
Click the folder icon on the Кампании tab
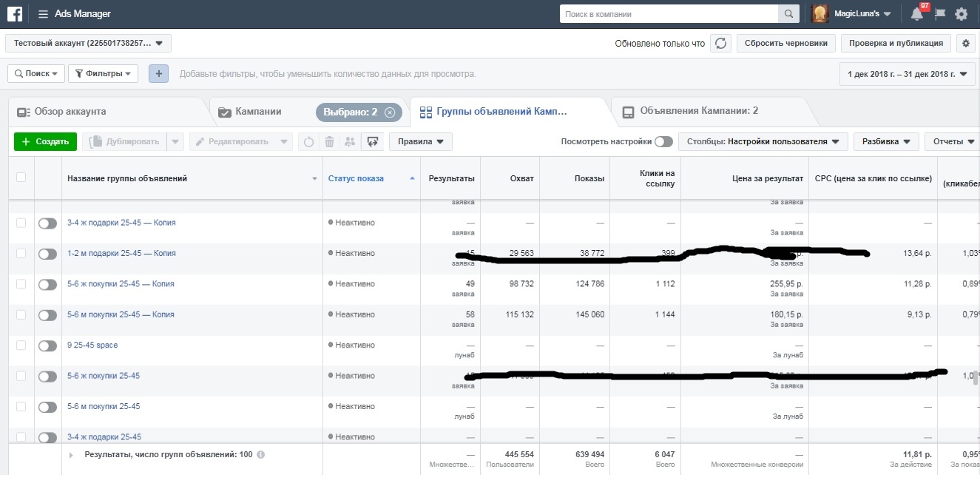225,112
